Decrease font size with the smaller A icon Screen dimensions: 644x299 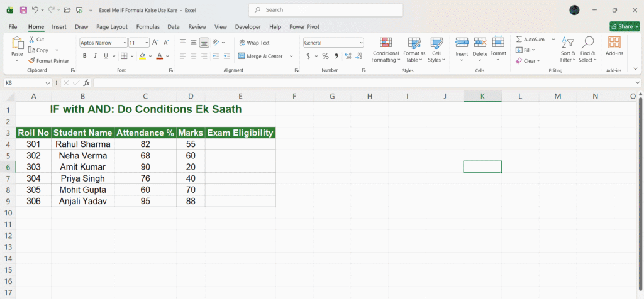(166, 42)
